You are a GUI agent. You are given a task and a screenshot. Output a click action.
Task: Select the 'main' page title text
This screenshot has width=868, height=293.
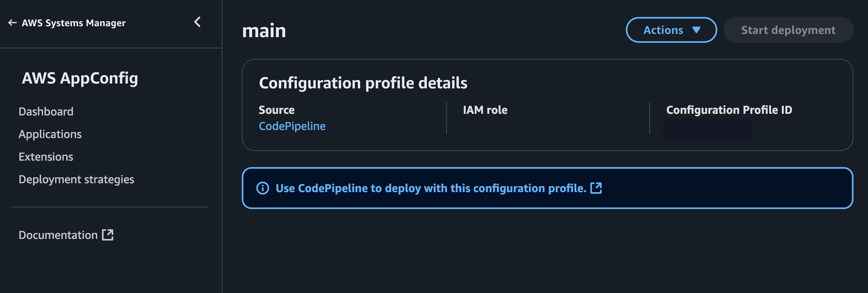(x=264, y=31)
